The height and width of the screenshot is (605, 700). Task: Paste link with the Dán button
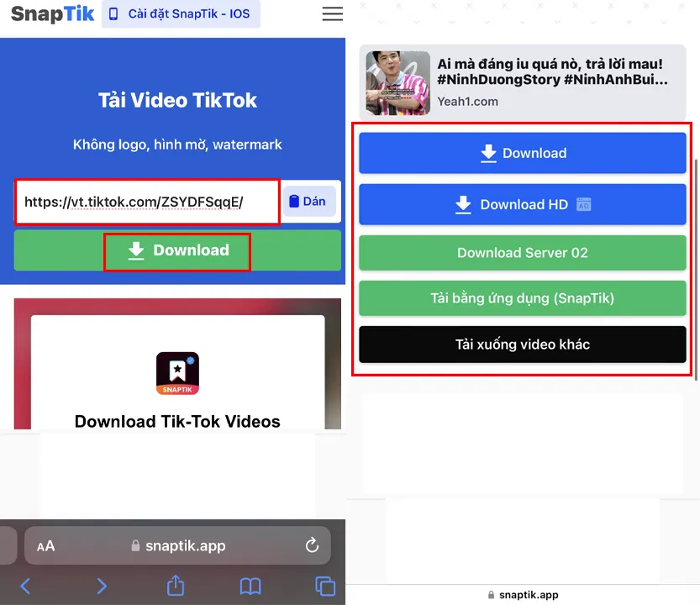point(310,201)
